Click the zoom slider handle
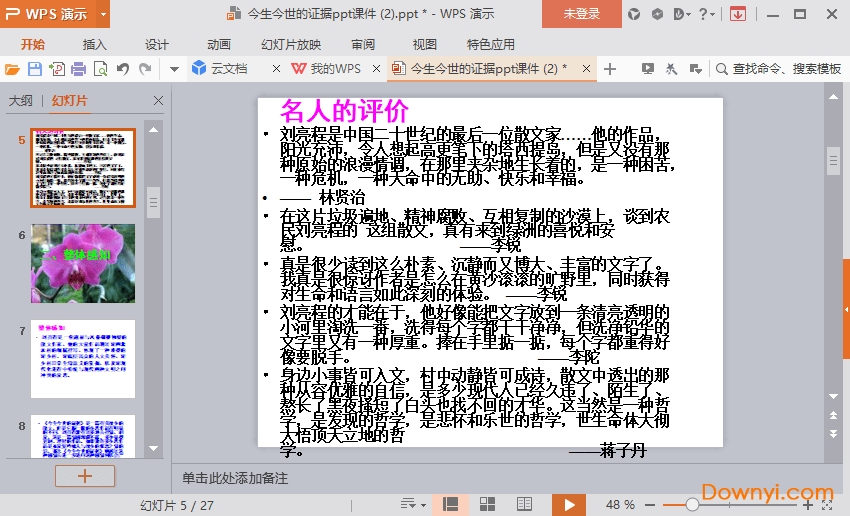This screenshot has width=850, height=516. coord(693,504)
